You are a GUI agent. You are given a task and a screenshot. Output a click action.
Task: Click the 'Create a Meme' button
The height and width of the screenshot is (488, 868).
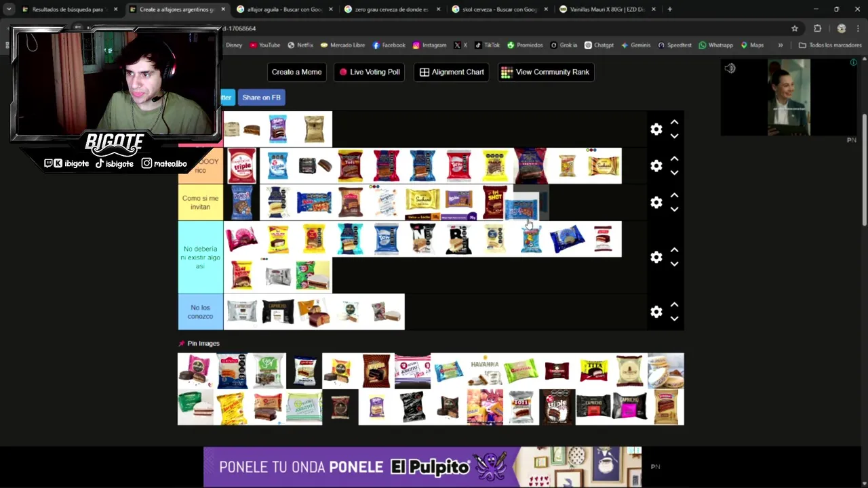pos(296,72)
